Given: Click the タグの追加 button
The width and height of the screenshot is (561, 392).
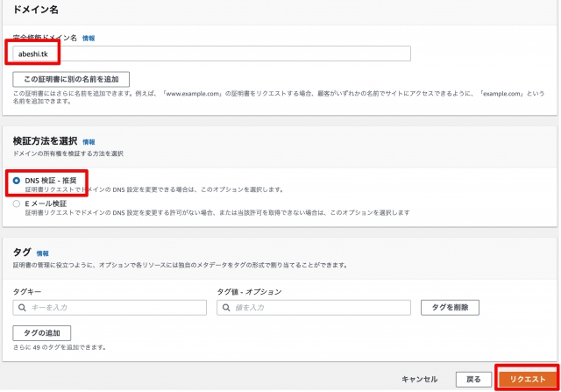Looking at the screenshot, I should [41, 333].
